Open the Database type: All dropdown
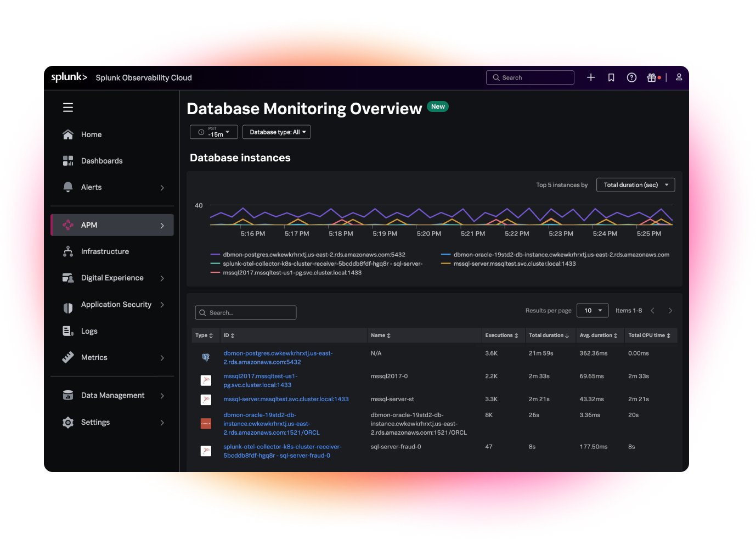The width and height of the screenshot is (756, 539). 277,132
